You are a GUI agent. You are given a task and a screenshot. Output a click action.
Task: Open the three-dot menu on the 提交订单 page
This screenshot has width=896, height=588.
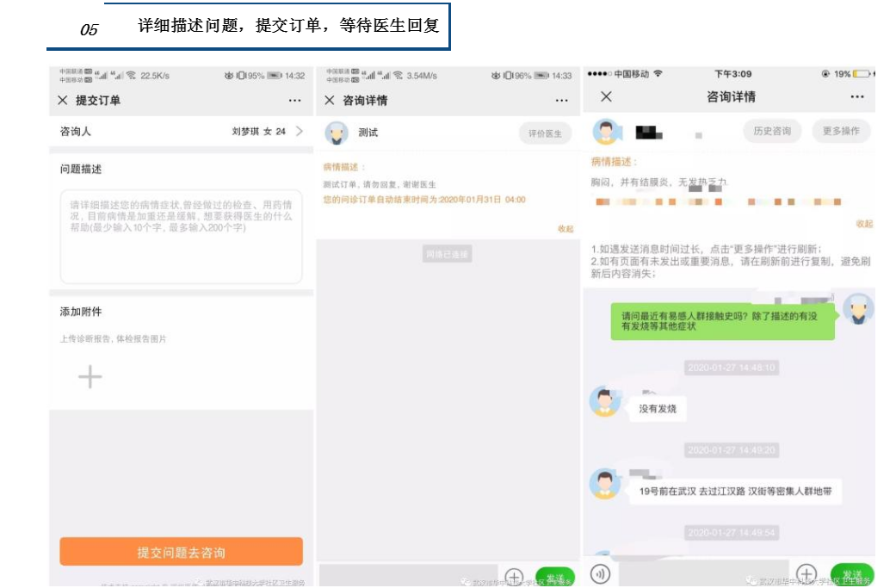pyautogui.click(x=295, y=101)
